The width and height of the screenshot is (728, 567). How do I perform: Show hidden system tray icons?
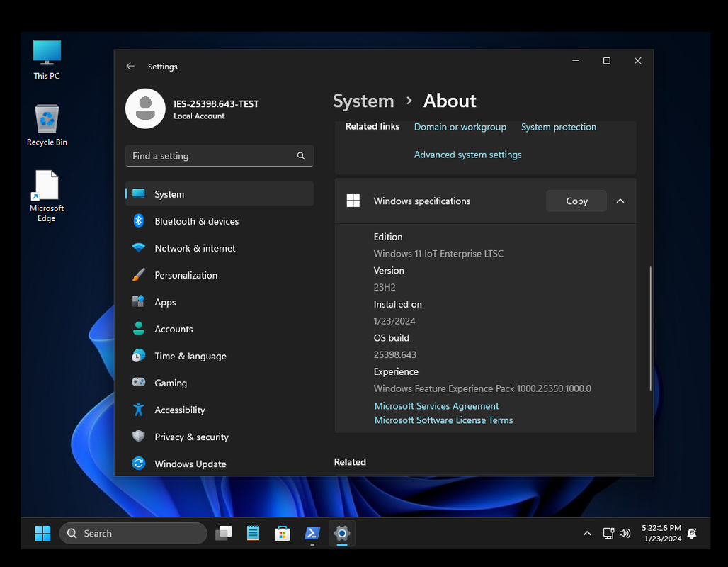pos(586,533)
